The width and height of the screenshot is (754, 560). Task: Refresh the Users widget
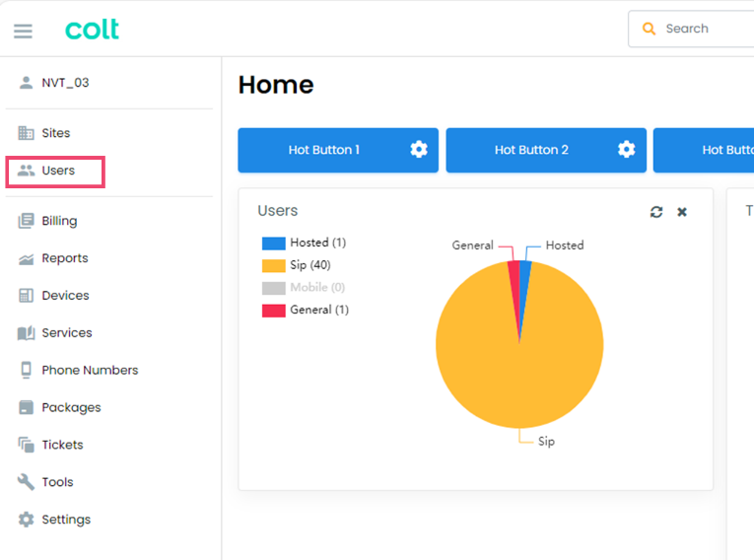656,212
